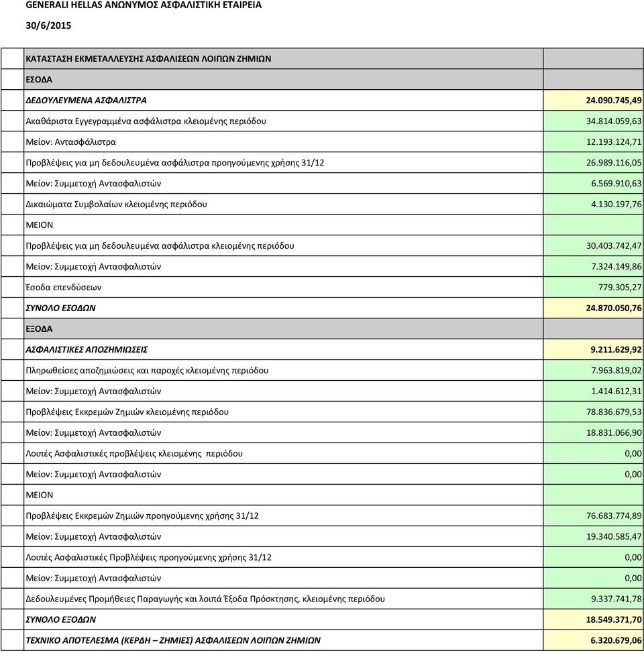Select the 'ΕΣΟΔΑ' section header
644x653 pixels.
point(39,80)
